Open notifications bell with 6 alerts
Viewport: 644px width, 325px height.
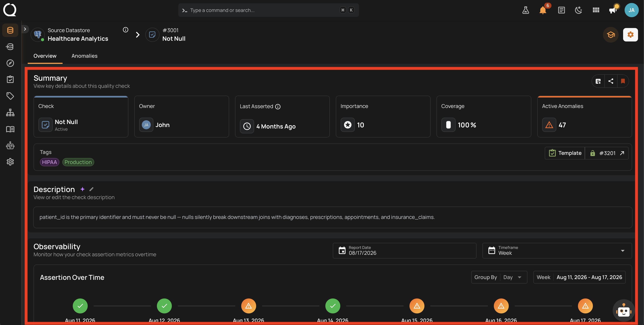coord(543,10)
